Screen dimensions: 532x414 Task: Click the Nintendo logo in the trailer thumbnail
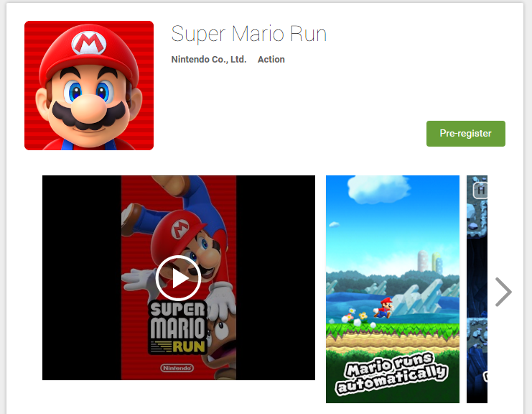pos(177,368)
